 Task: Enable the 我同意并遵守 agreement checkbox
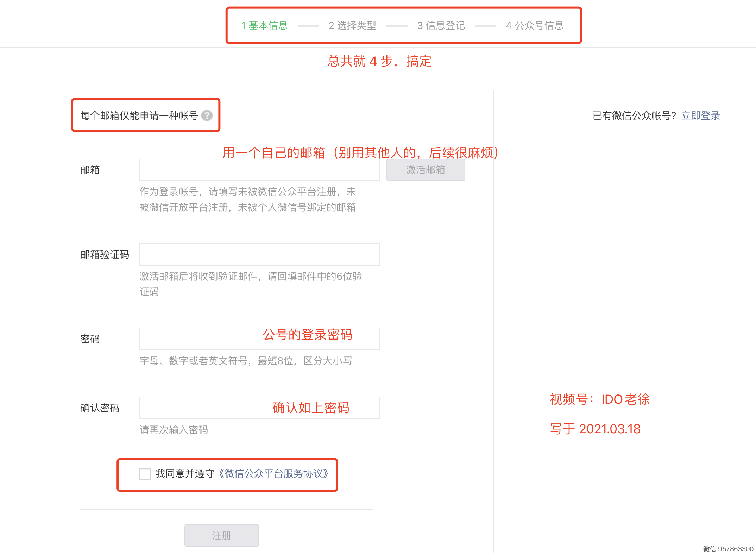tap(144, 474)
